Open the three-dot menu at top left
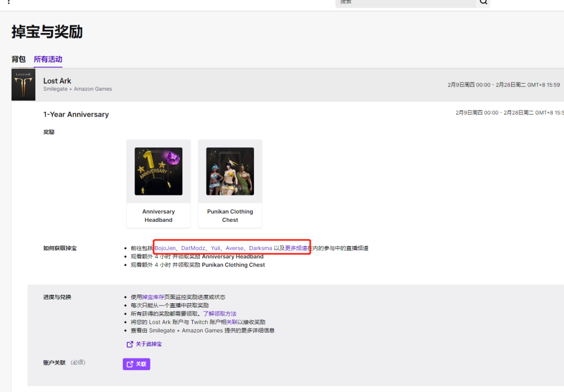564x392 pixels. pyautogui.click(x=9, y=2)
